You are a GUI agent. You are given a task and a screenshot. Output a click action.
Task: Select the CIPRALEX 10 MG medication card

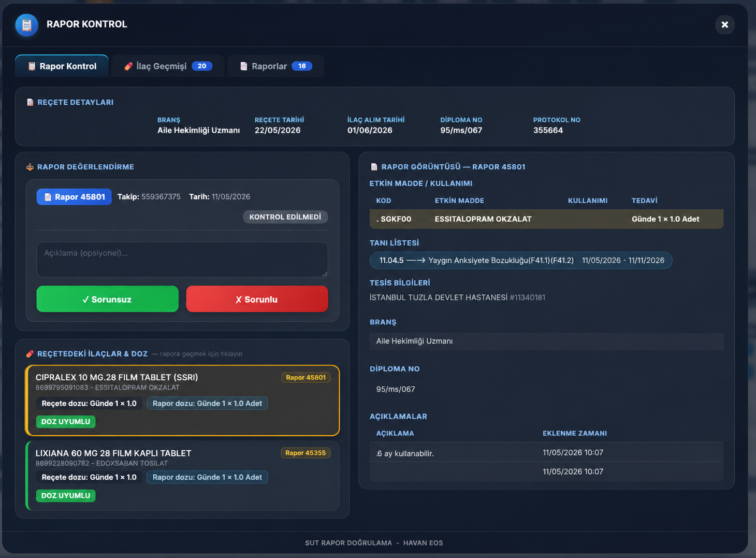[x=182, y=400]
